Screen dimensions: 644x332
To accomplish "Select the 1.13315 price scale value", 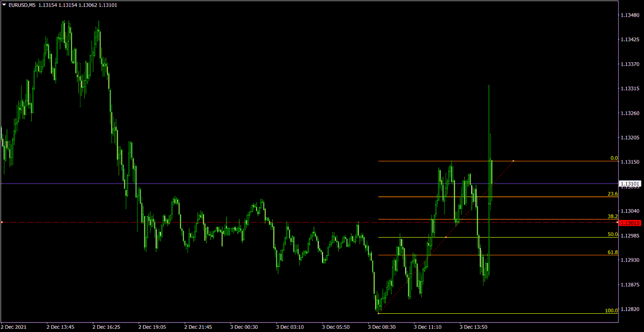I will [630, 88].
